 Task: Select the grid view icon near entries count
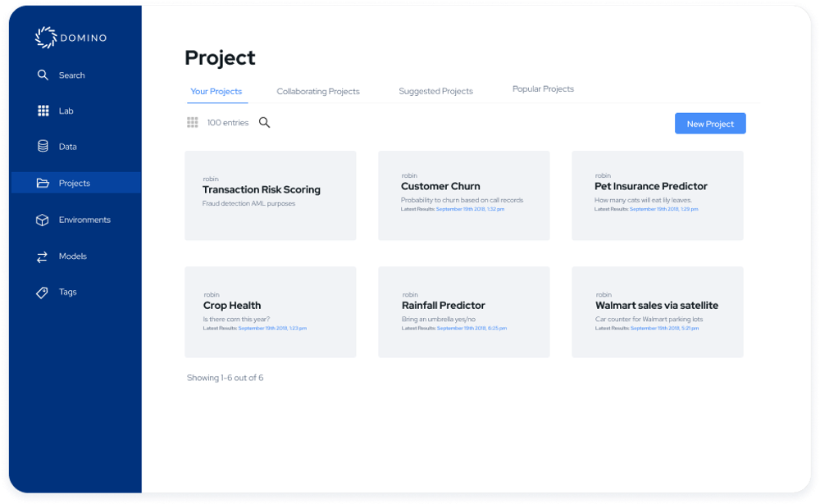(x=192, y=122)
